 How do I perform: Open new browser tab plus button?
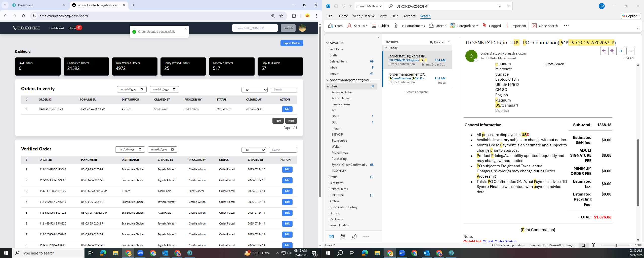coord(133,5)
